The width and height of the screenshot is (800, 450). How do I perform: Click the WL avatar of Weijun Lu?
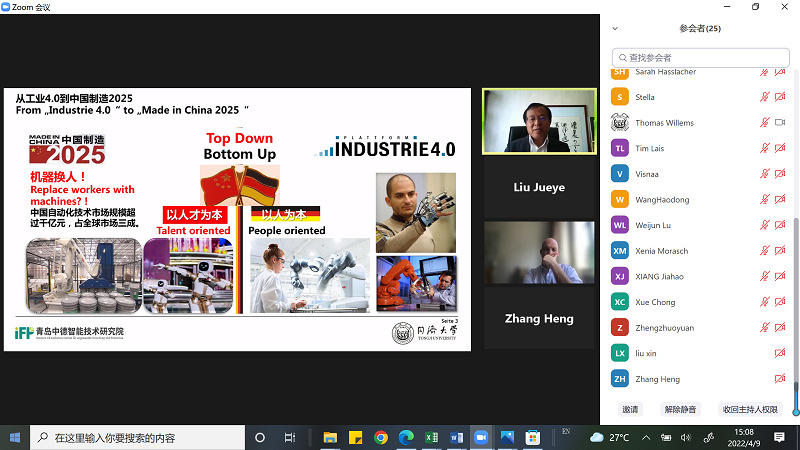(x=619, y=225)
